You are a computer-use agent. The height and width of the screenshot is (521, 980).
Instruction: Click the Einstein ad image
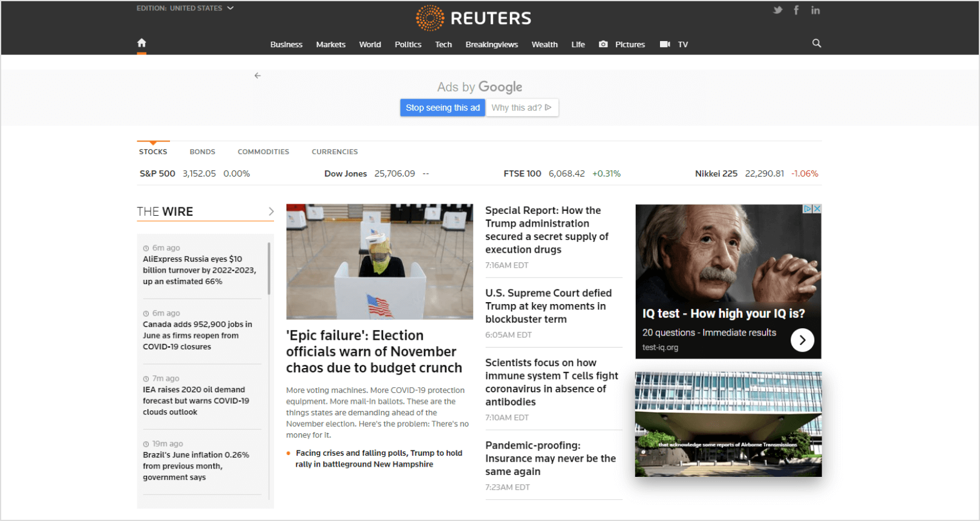(728, 254)
